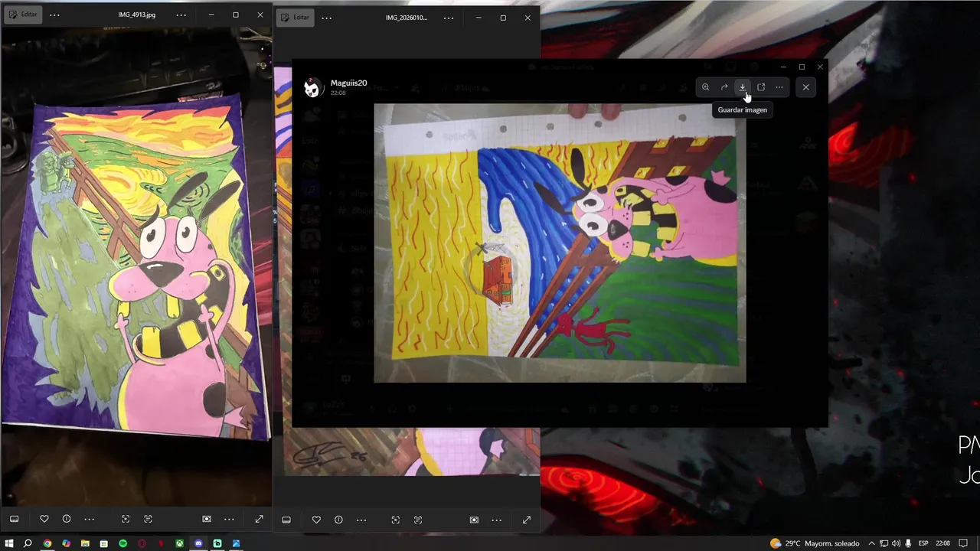980x551 pixels.
Task: Favorite the IMG_2026010 photo with heart icon
Action: [x=316, y=520]
